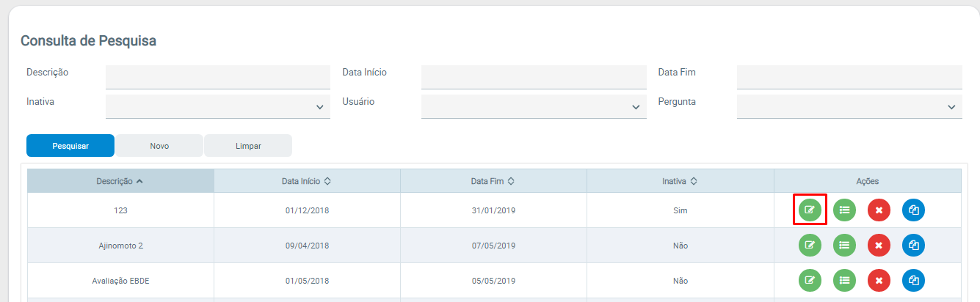Expand the Inativa dropdown

[x=218, y=106]
